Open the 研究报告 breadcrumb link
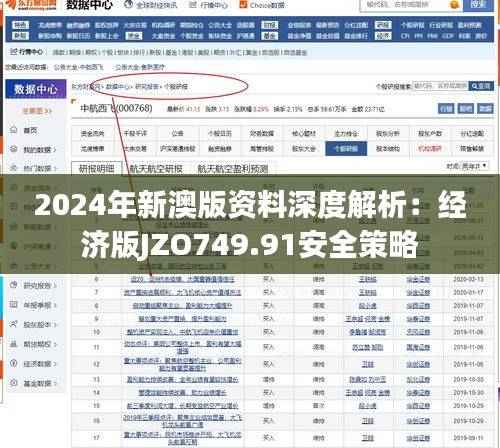This screenshot has height=448, width=500. pos(147,87)
